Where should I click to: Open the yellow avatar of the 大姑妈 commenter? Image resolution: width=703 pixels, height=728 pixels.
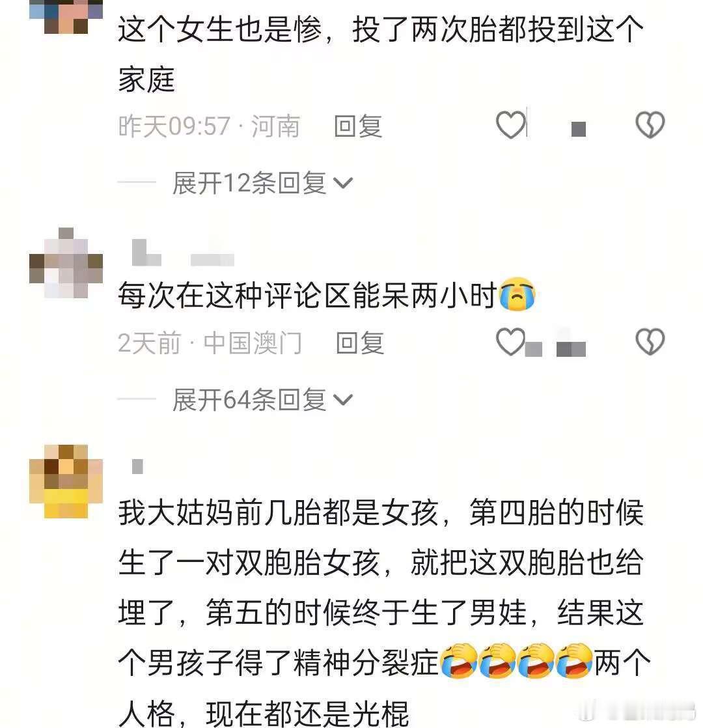[66, 481]
